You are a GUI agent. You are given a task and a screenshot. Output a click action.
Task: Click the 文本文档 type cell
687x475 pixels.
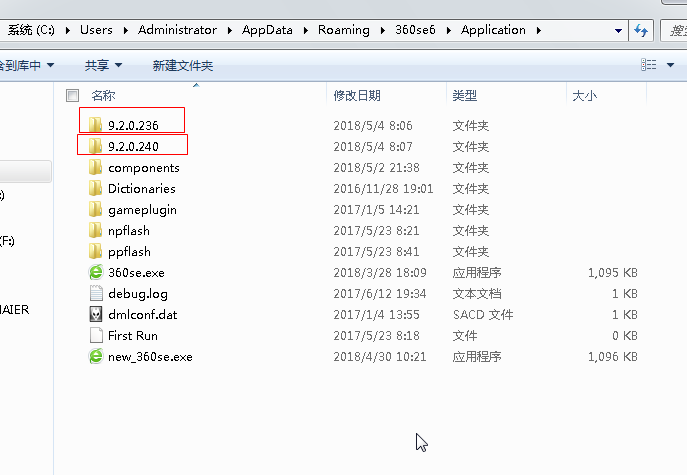tap(477, 294)
